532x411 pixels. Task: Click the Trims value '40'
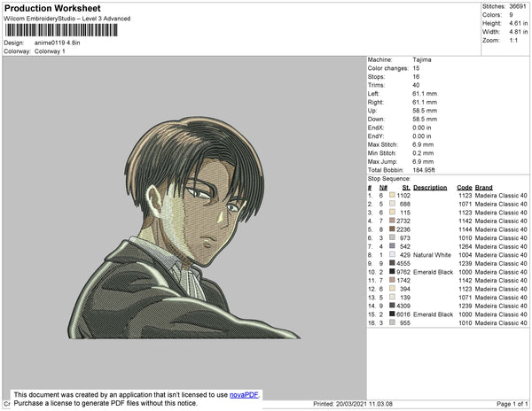tap(417, 85)
